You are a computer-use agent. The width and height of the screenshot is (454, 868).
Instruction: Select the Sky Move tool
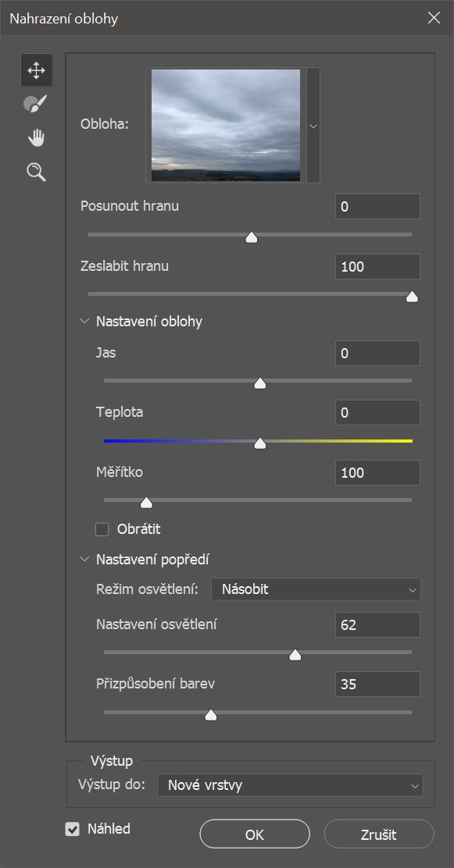37,69
